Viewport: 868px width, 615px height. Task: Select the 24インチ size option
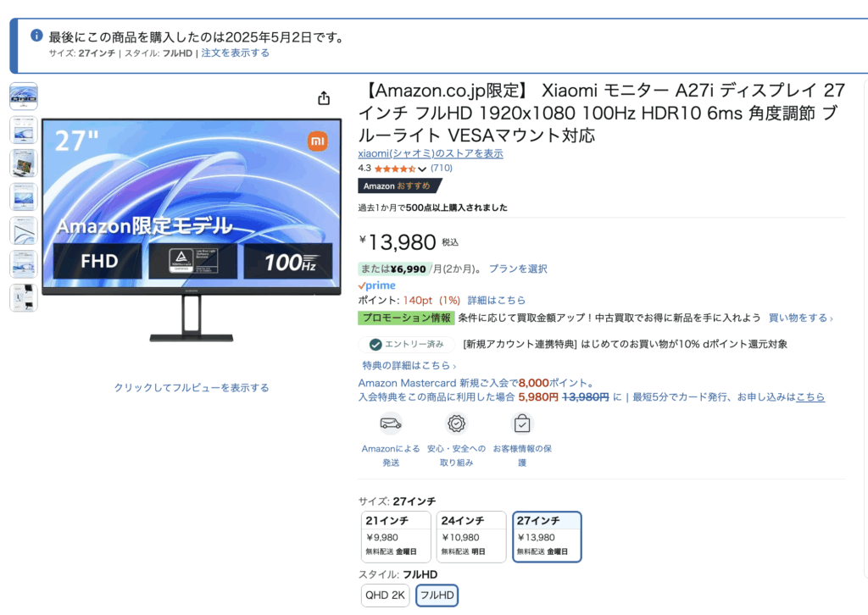point(471,537)
